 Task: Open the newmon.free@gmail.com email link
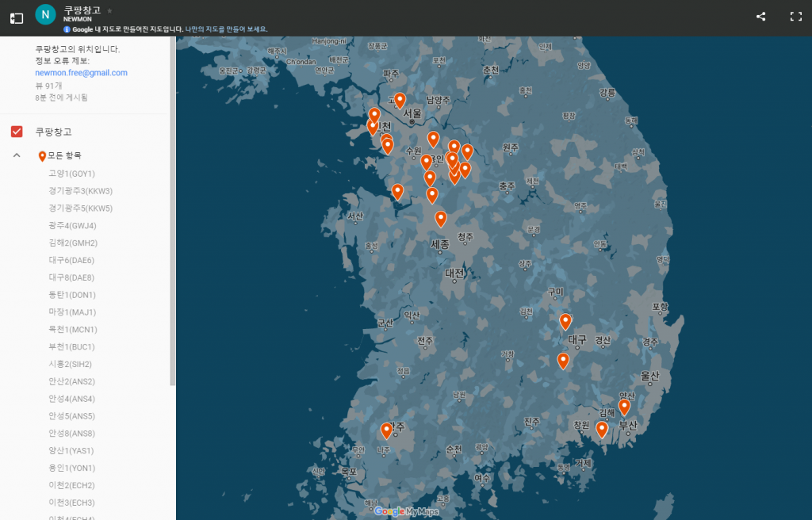pyautogui.click(x=81, y=73)
